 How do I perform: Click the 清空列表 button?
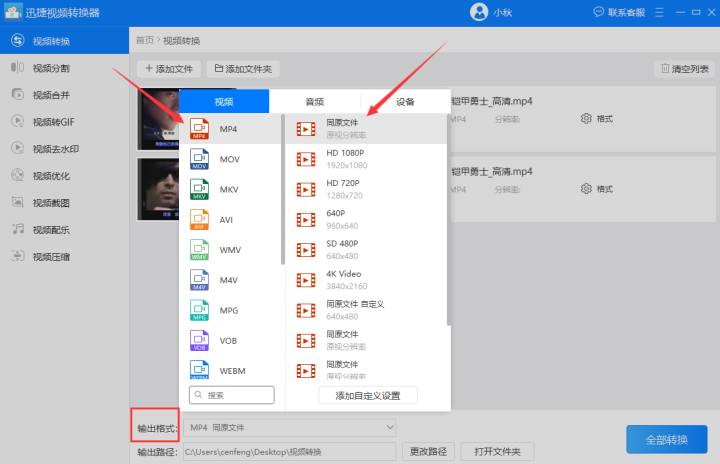click(685, 69)
